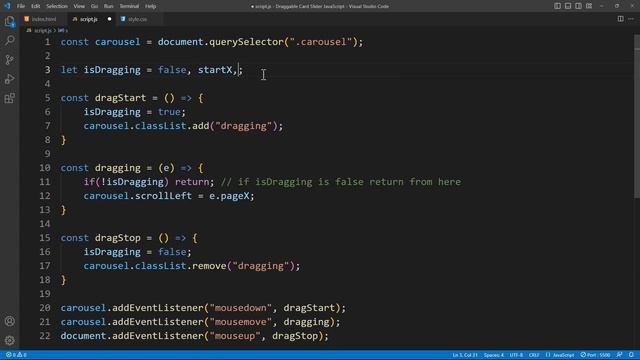The width and height of the screenshot is (640, 360).
Task: Click CRLF end of line selector
Action: [x=534, y=355]
